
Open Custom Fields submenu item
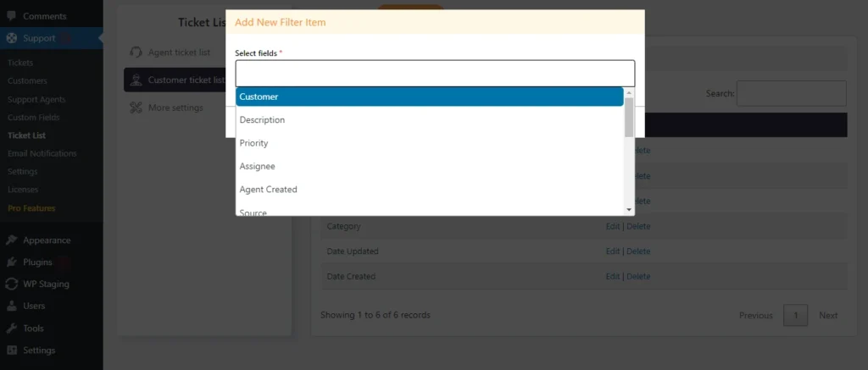click(x=34, y=117)
